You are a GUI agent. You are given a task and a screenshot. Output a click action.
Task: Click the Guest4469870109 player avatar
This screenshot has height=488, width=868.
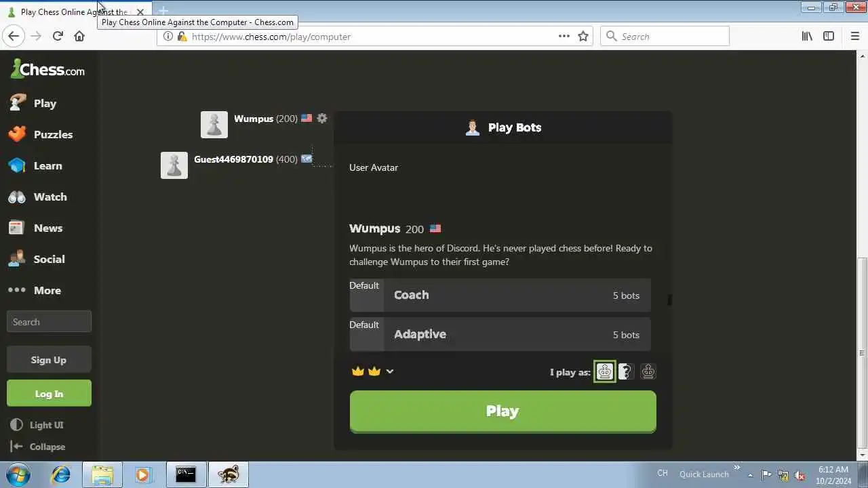[174, 165]
